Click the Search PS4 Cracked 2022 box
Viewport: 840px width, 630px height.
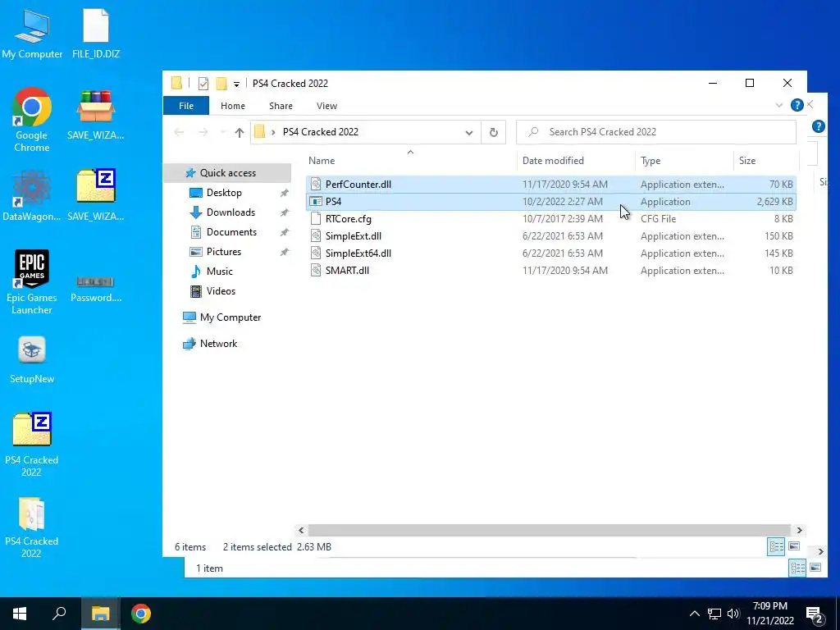(655, 132)
